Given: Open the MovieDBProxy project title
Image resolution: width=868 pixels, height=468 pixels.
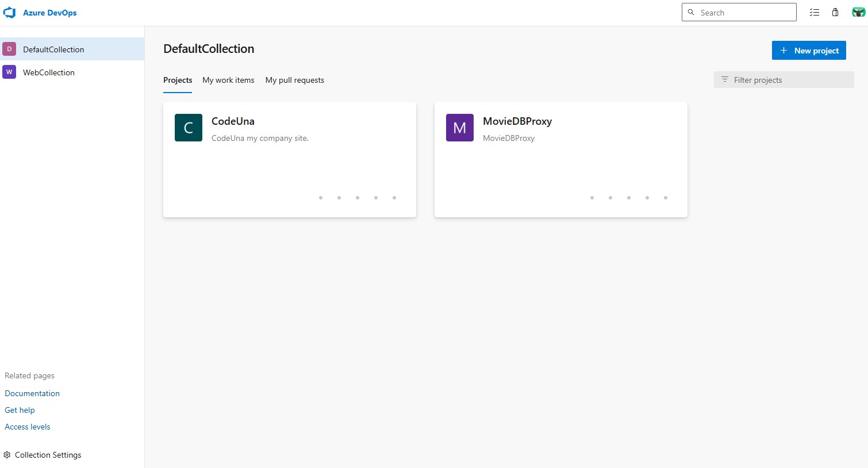Looking at the screenshot, I should (517, 121).
